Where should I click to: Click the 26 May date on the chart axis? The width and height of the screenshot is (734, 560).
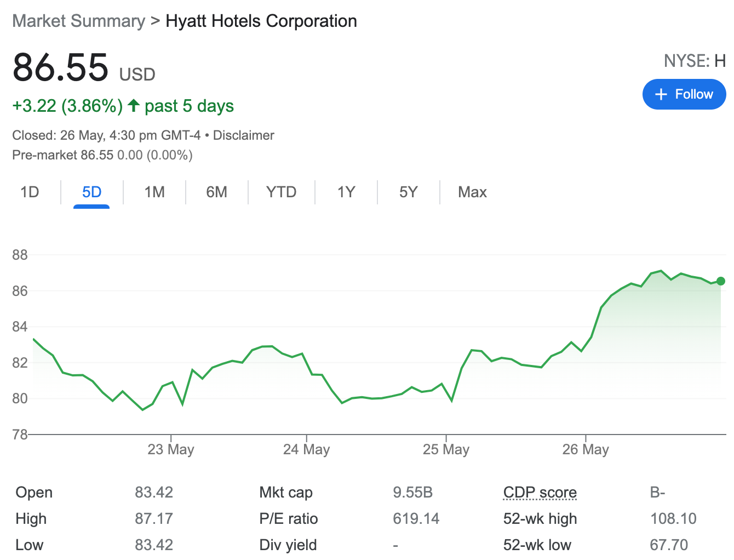click(586, 449)
